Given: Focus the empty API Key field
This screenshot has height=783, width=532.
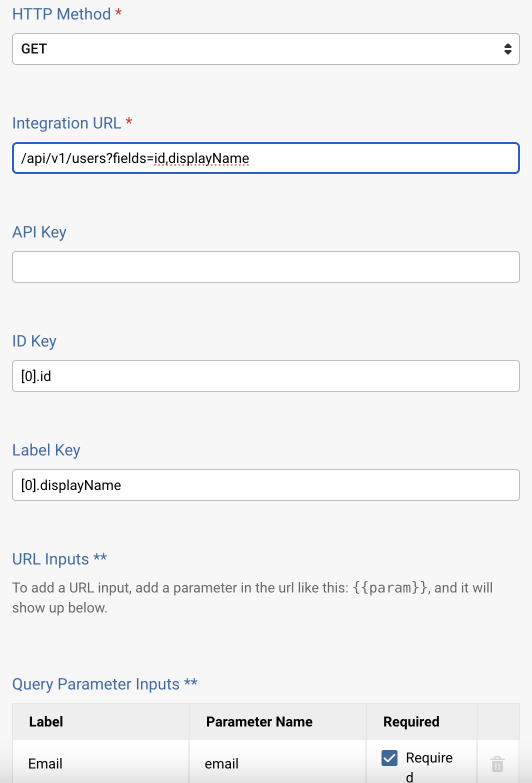Looking at the screenshot, I should tap(265, 267).
